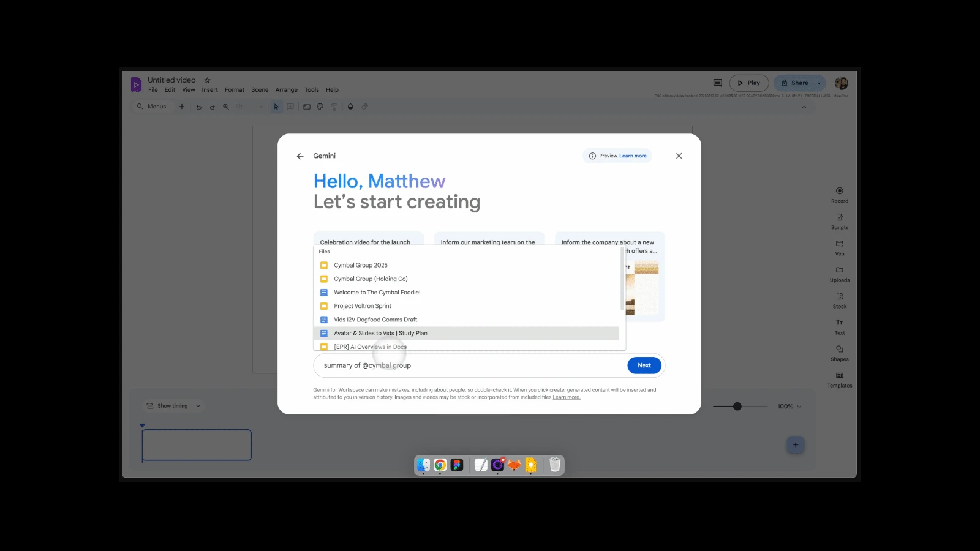The height and width of the screenshot is (551, 980).
Task: Open the Tools menu
Action: tap(312, 90)
